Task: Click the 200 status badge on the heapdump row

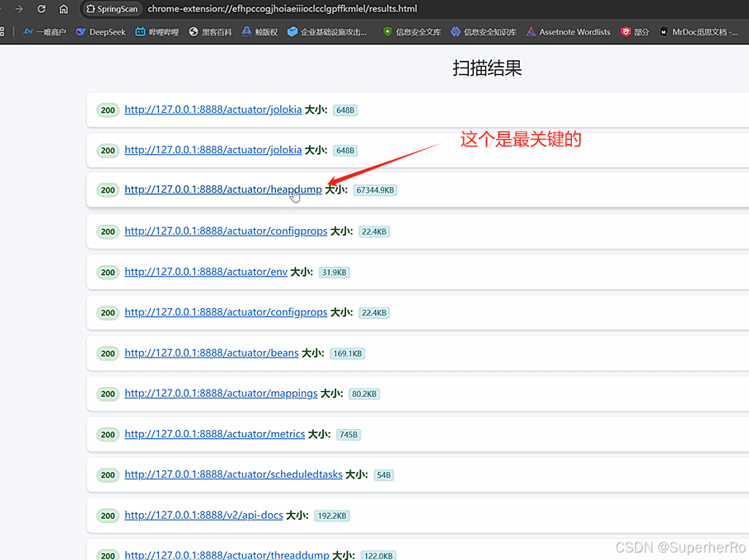Action: coord(108,190)
